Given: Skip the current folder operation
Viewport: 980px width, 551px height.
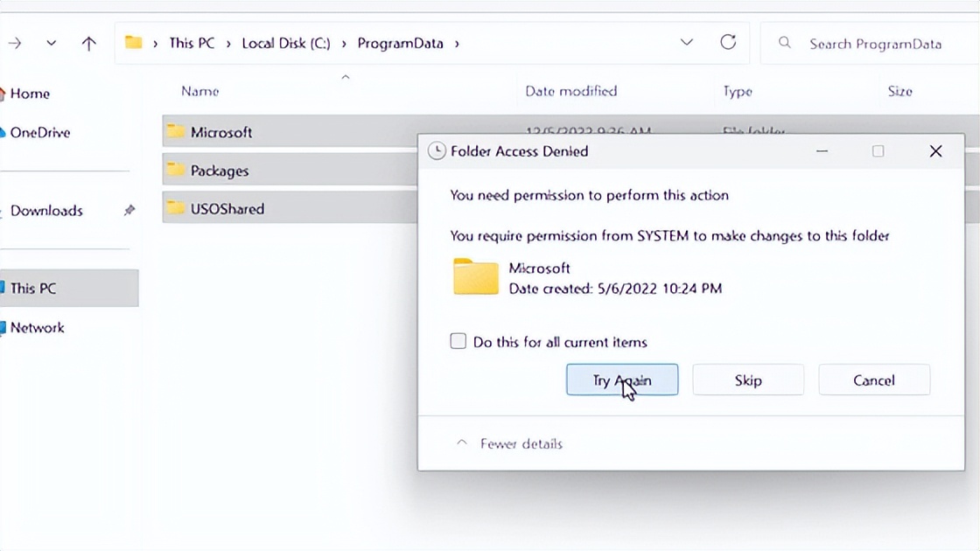Looking at the screenshot, I should [748, 380].
